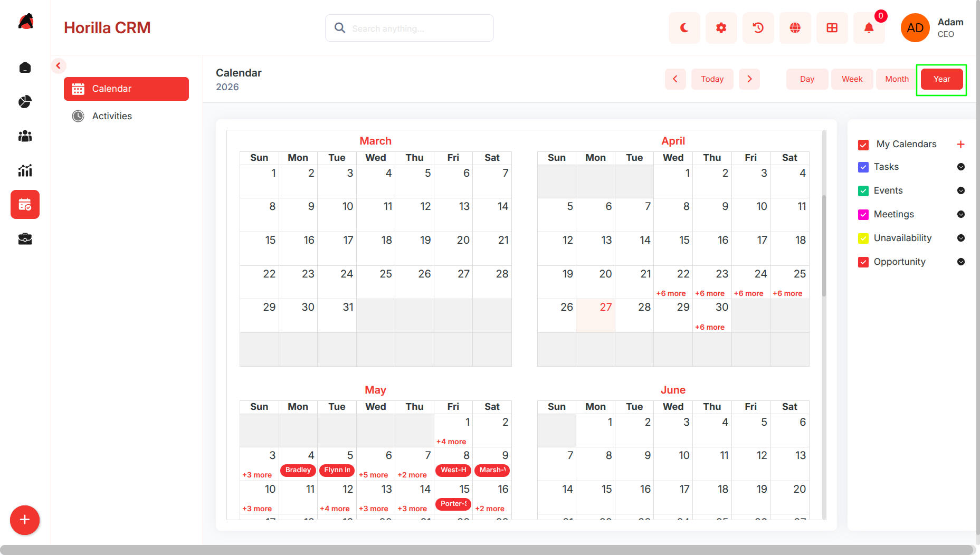Open the recent history icon
980x555 pixels.
[x=758, y=28]
